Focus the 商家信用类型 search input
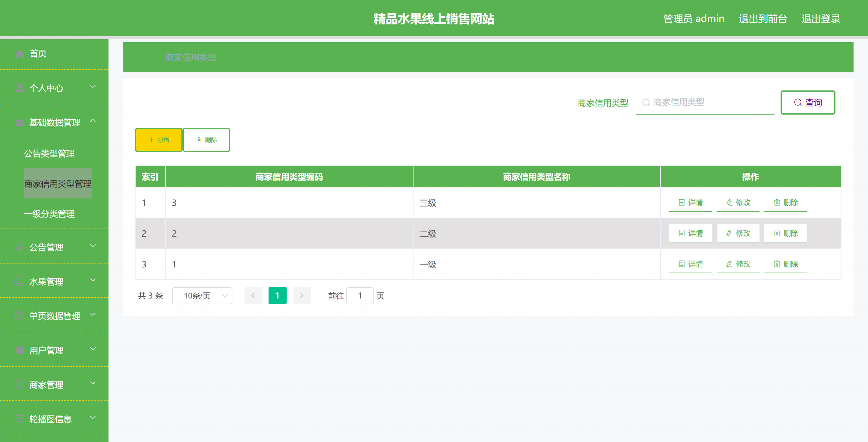This screenshot has width=868, height=442. [x=705, y=103]
